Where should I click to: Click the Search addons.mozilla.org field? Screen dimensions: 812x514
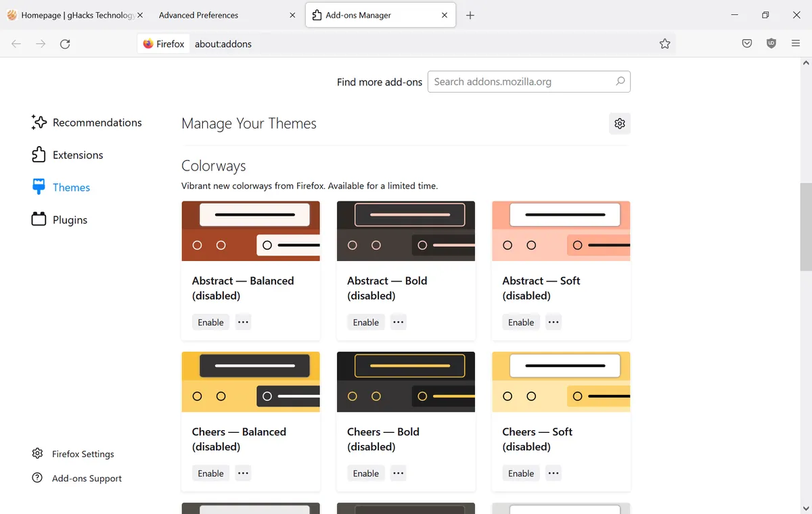pyautogui.click(x=521, y=82)
